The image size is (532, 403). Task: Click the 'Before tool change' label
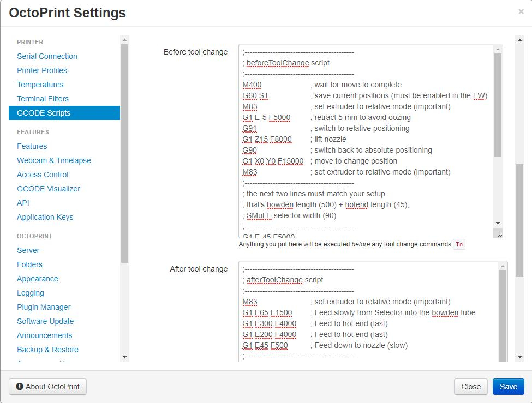click(195, 52)
